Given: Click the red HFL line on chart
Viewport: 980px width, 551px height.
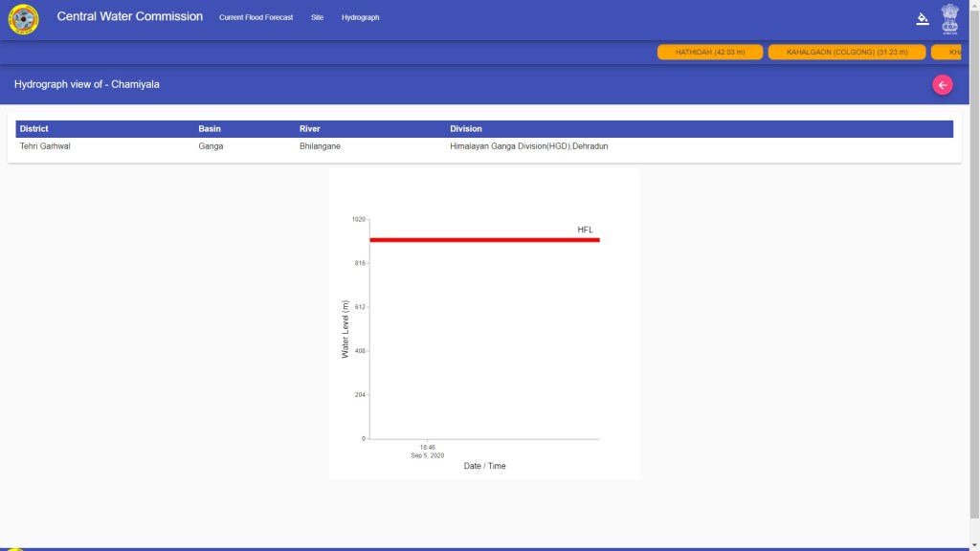Looking at the screenshot, I should 479,240.
